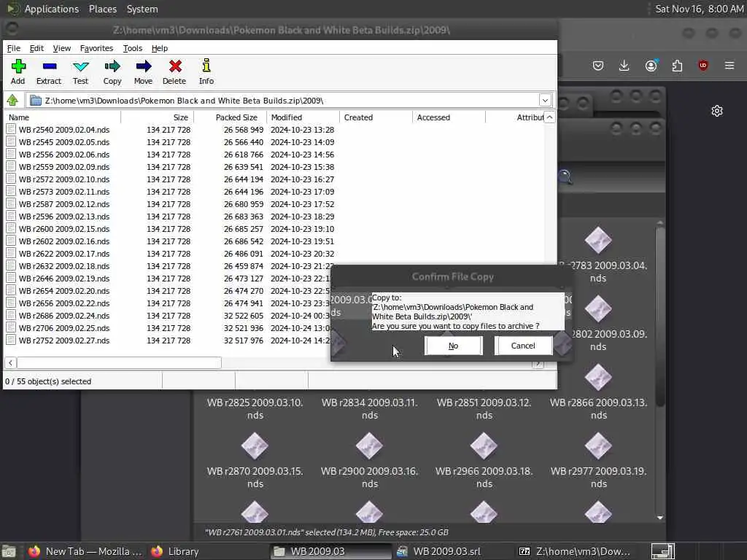Select file icon WB r2900 2009.03.16.nds
747x560 pixels.
(369, 446)
